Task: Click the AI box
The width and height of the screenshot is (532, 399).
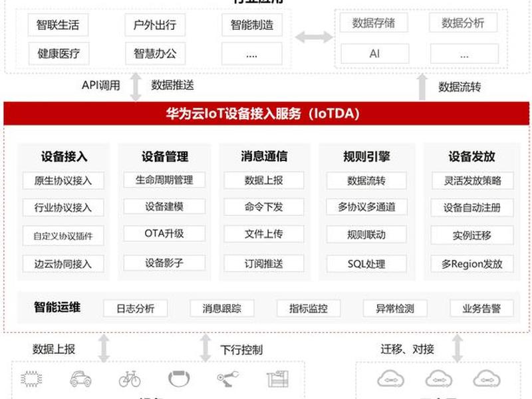Action: 374,54
